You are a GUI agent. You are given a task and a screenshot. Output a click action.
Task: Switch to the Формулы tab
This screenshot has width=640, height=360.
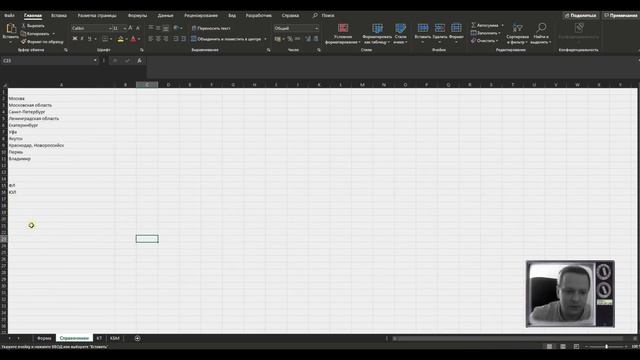click(137, 16)
